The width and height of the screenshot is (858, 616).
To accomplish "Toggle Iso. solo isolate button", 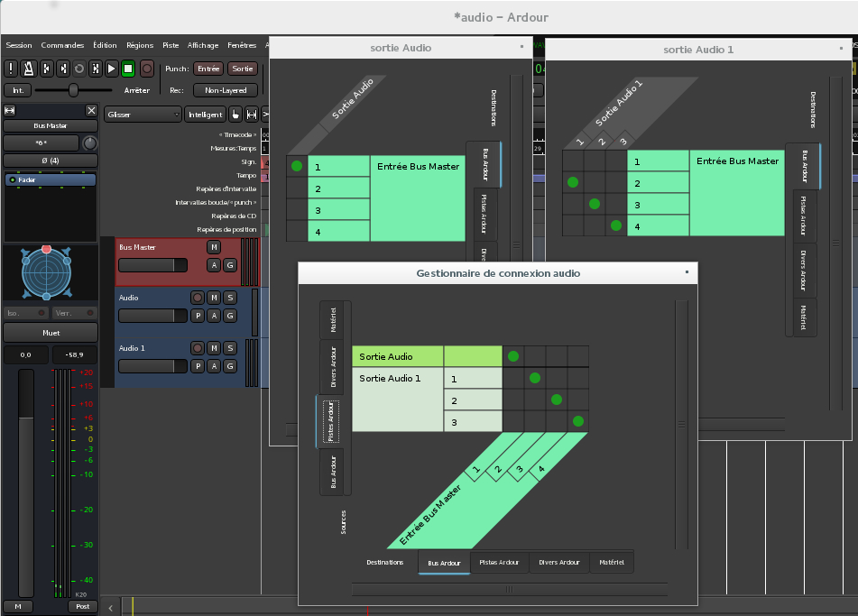I will [26, 313].
